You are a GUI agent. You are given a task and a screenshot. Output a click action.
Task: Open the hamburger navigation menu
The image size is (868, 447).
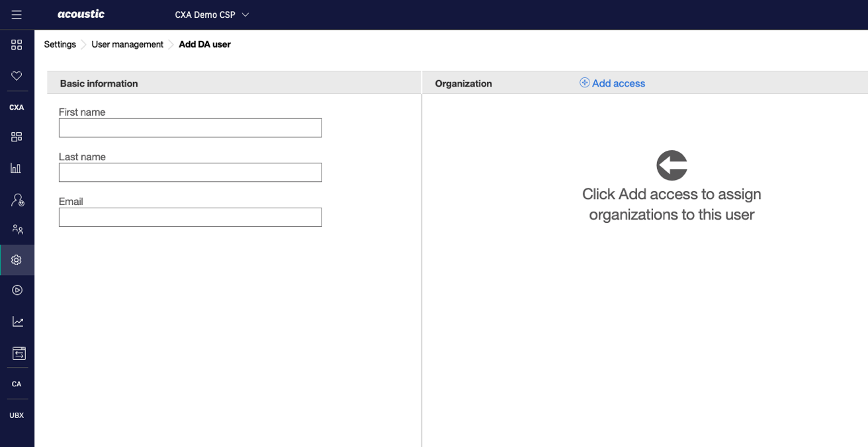17,15
